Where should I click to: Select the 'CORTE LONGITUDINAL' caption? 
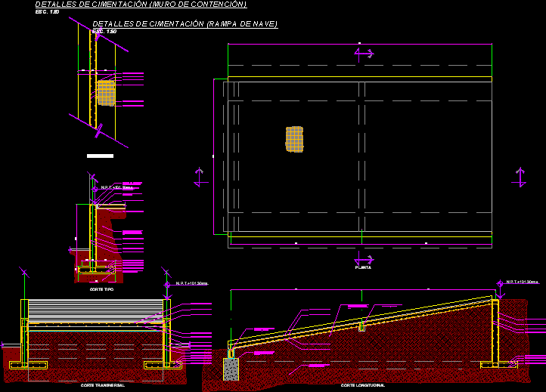[x=363, y=385]
